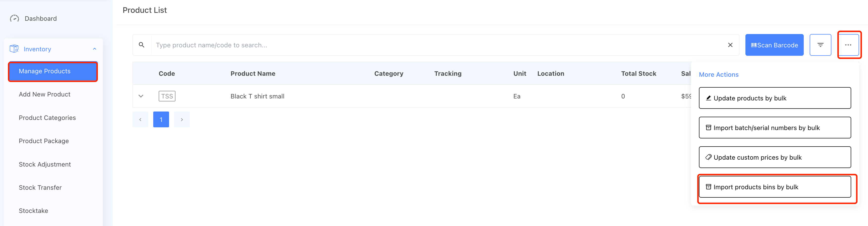
Task: Choose Import products bins by bulk
Action: pyautogui.click(x=775, y=187)
